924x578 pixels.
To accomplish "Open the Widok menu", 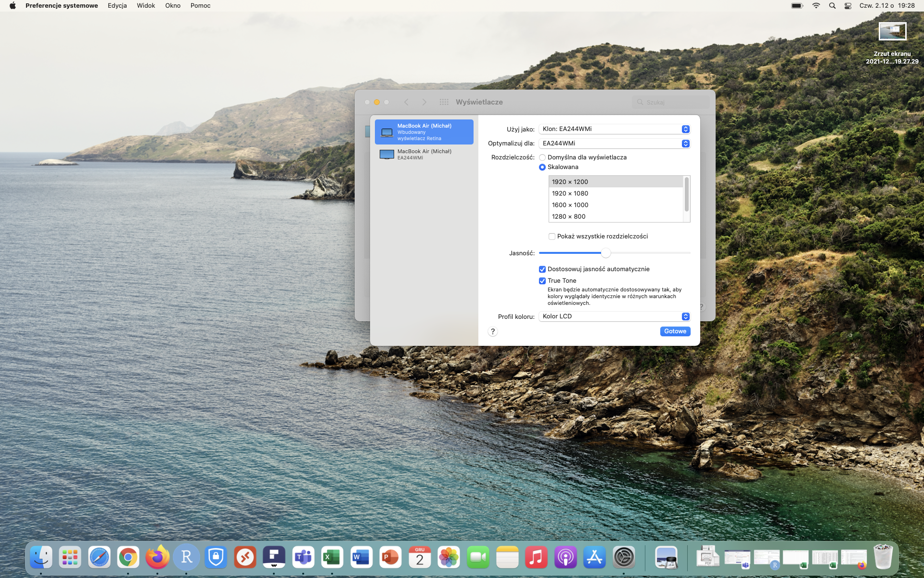I will (145, 6).
